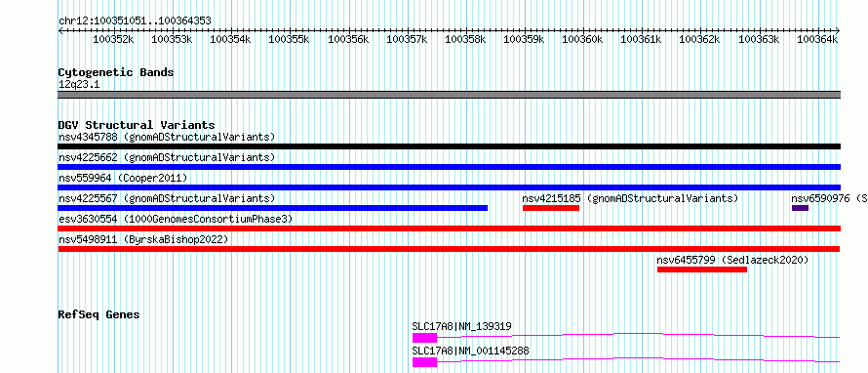Select the red nsv6455799 Sedlazeck2020 bar
This screenshot has width=868, height=373.
[702, 269]
